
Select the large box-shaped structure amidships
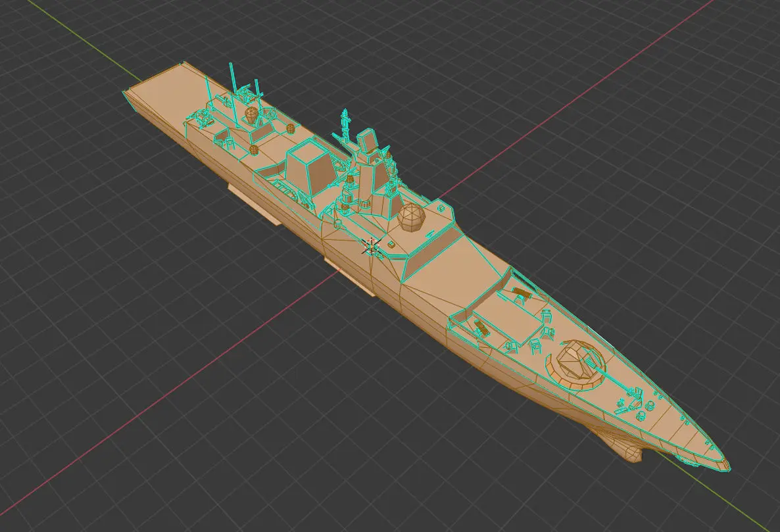(310, 166)
